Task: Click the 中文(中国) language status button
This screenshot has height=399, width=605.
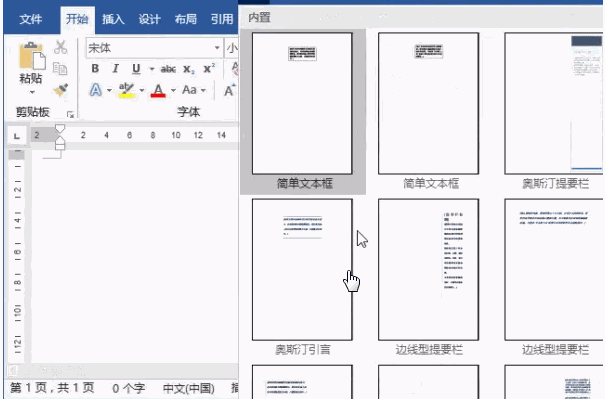Action: [x=189, y=388]
